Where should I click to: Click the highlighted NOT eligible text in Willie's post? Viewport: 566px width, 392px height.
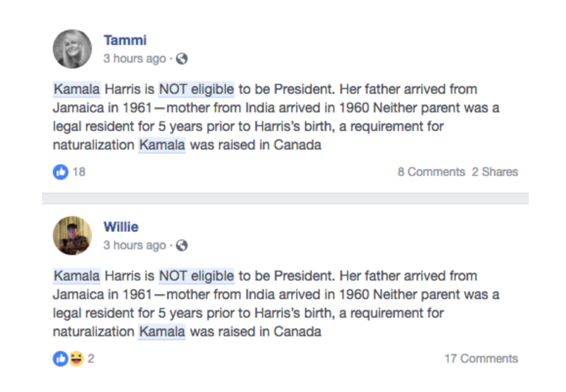(x=196, y=276)
